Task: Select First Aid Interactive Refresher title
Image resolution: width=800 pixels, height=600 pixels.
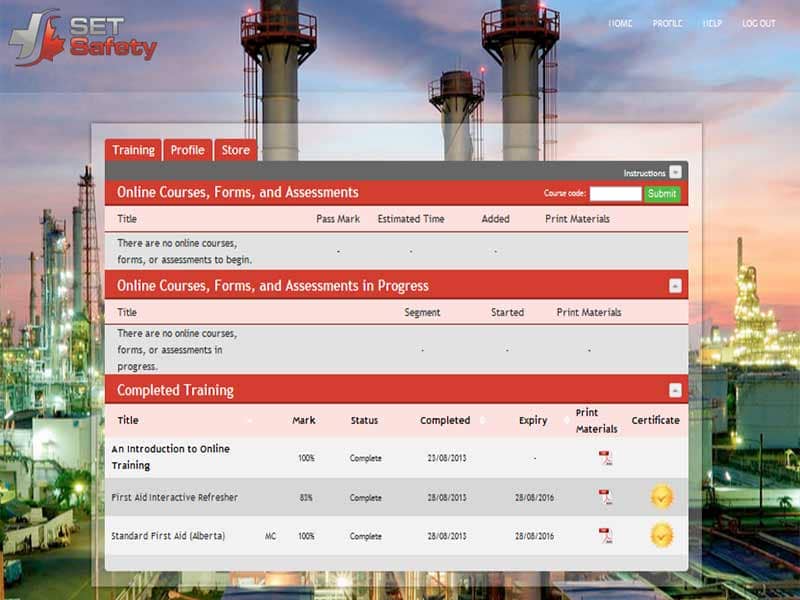Action: [174, 497]
